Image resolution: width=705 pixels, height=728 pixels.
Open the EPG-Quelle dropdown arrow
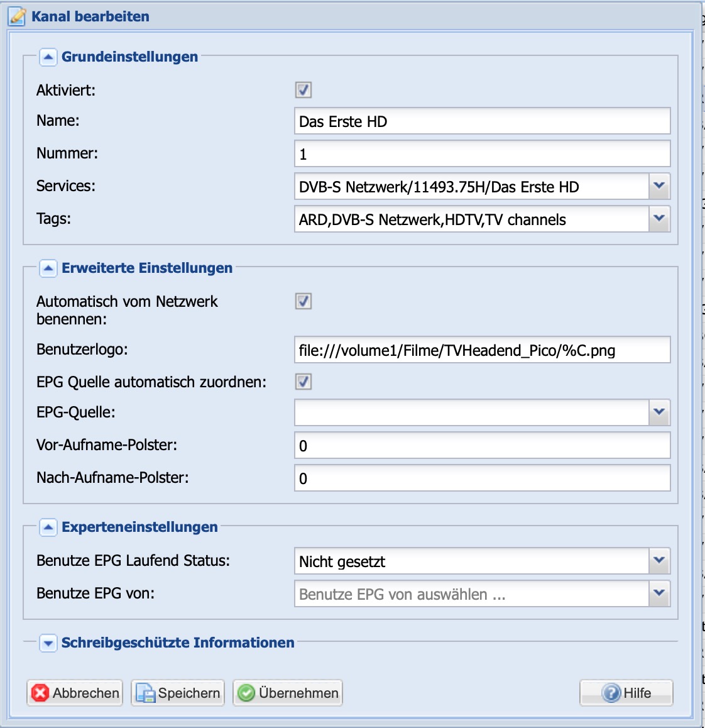659,412
